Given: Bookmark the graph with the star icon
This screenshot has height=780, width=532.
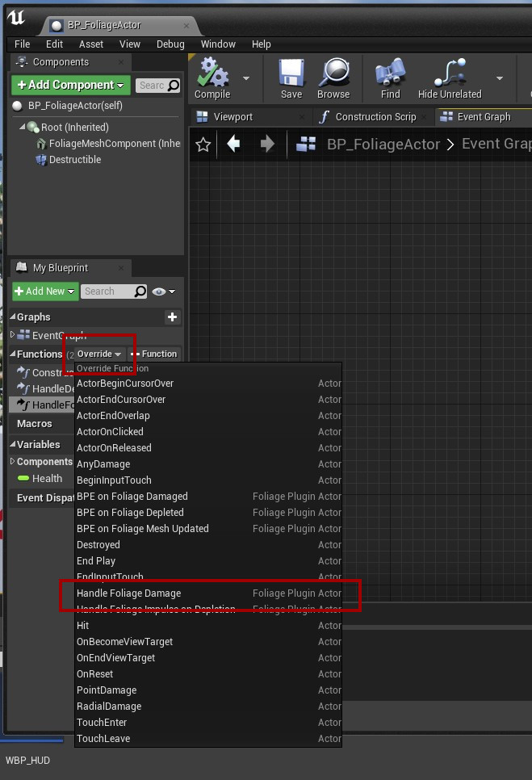Looking at the screenshot, I should (x=203, y=145).
